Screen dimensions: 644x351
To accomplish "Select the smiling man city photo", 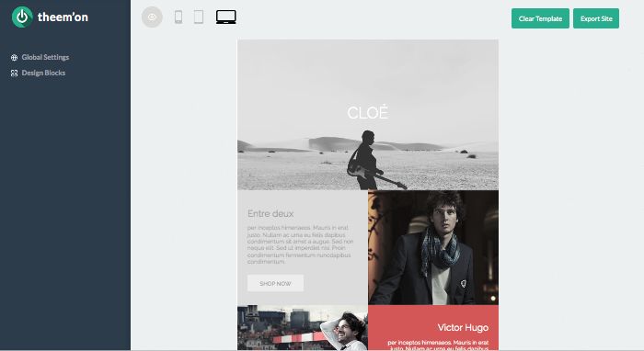I will (x=303, y=328).
